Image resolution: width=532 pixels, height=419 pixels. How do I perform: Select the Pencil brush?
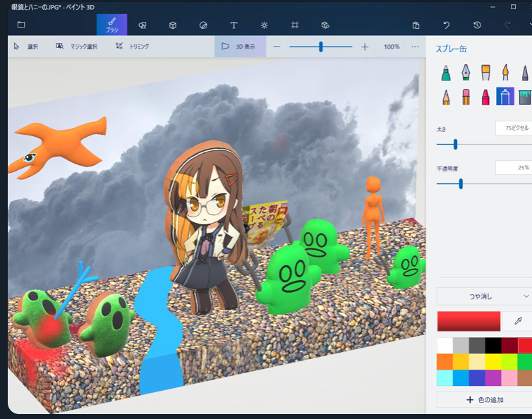click(x=446, y=97)
